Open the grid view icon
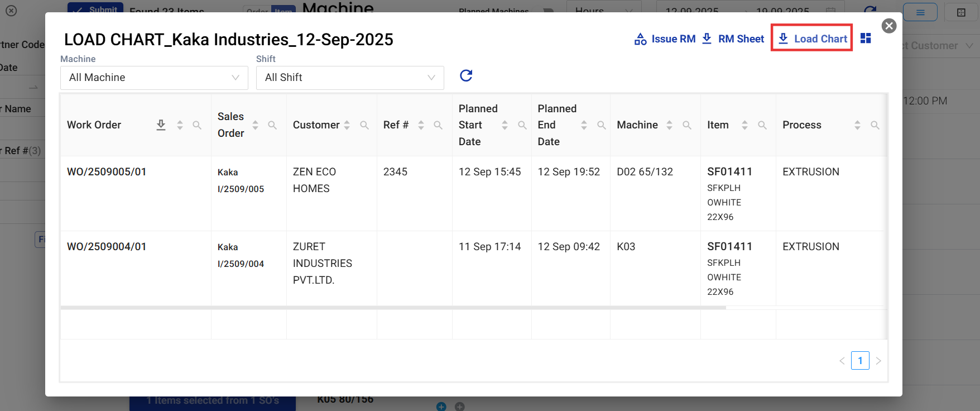 click(x=866, y=38)
